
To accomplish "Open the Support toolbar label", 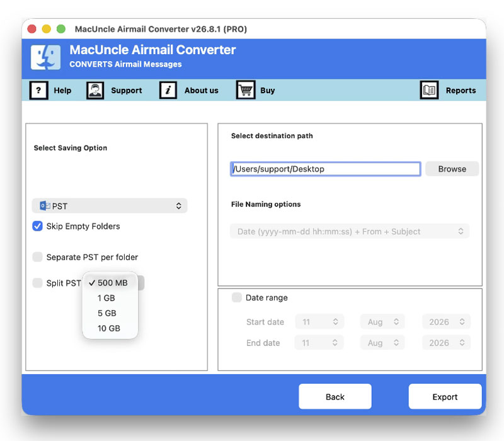I will click(x=127, y=91).
